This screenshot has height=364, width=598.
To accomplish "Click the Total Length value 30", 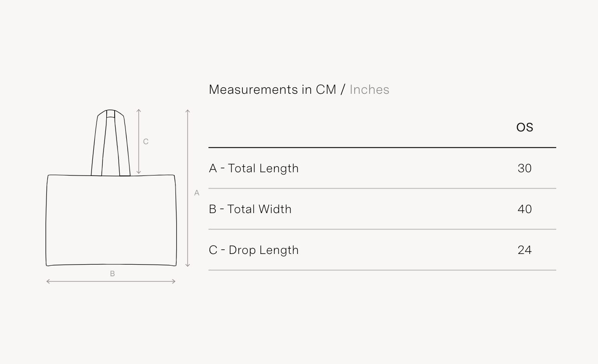I will tap(525, 169).
